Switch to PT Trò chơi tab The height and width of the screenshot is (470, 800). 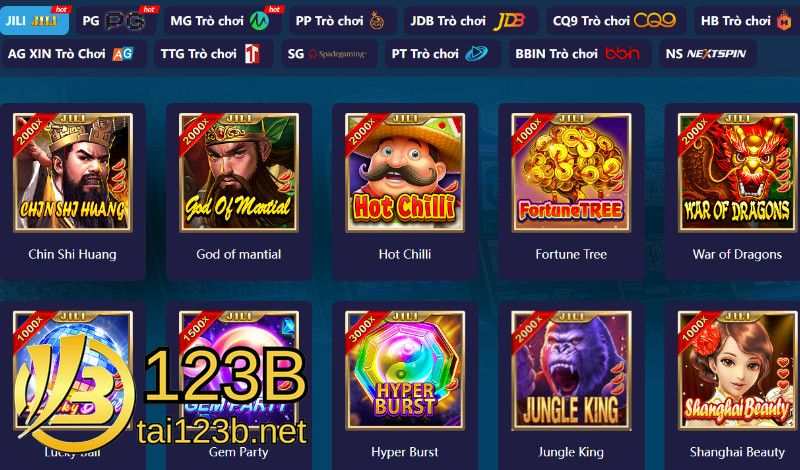click(441, 54)
